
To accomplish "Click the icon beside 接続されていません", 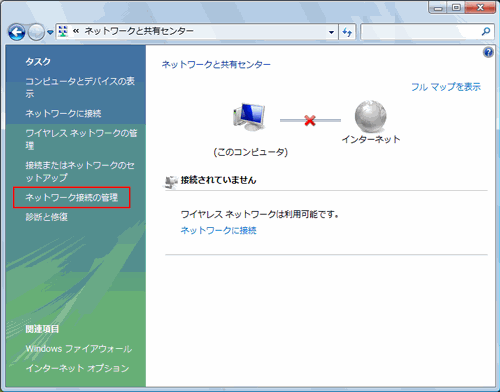I will click(x=171, y=182).
